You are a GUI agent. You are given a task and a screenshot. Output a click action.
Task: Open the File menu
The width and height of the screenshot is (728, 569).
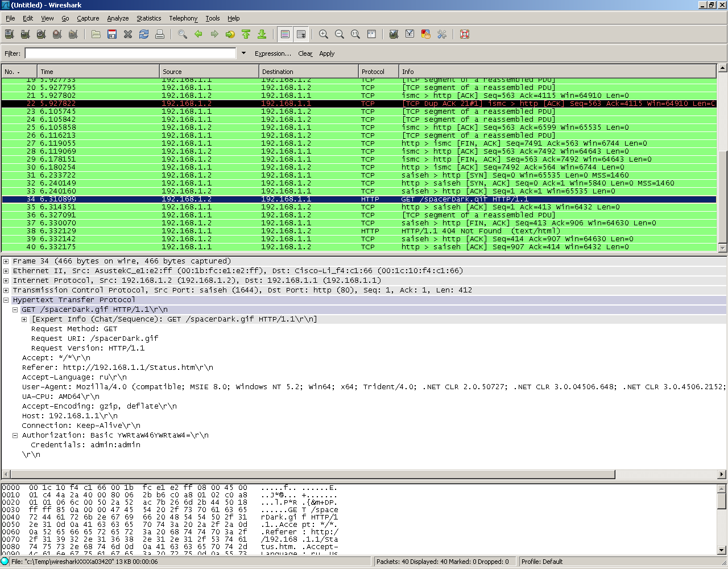tap(10, 18)
